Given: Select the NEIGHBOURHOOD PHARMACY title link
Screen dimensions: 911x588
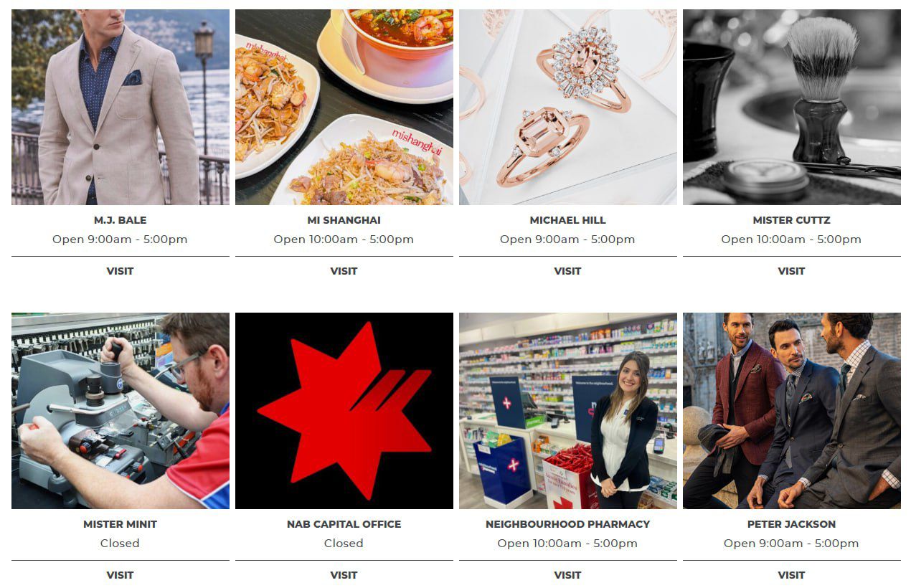Looking at the screenshot, I should pos(568,524).
